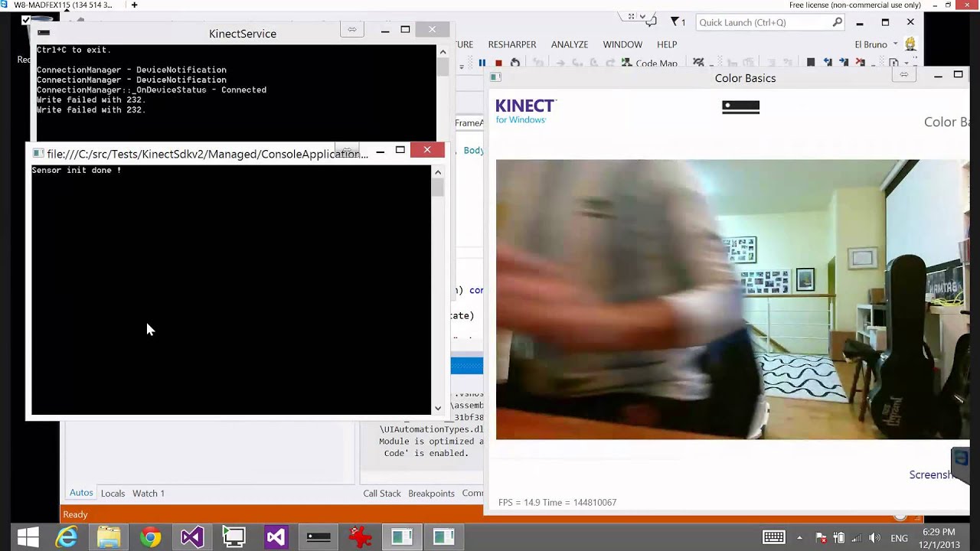Click the '_OnDeviceStatus - Connected' console line
Image resolution: width=980 pixels, height=551 pixels.
152,90
